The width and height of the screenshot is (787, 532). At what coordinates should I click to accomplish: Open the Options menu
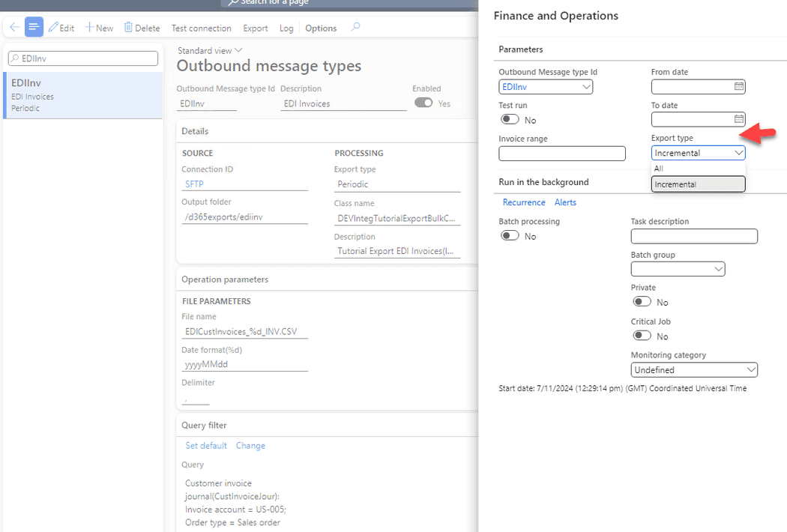[x=320, y=28]
